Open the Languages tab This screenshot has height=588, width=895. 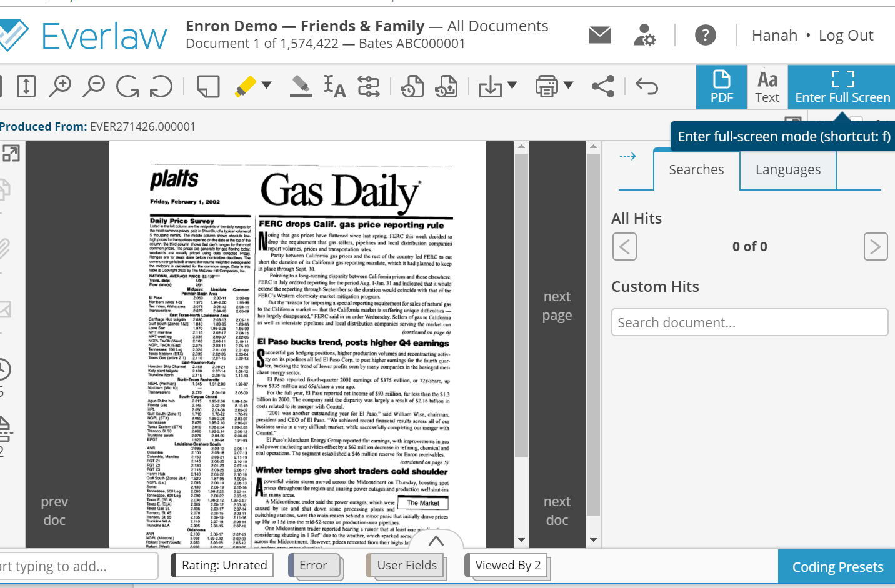click(788, 169)
